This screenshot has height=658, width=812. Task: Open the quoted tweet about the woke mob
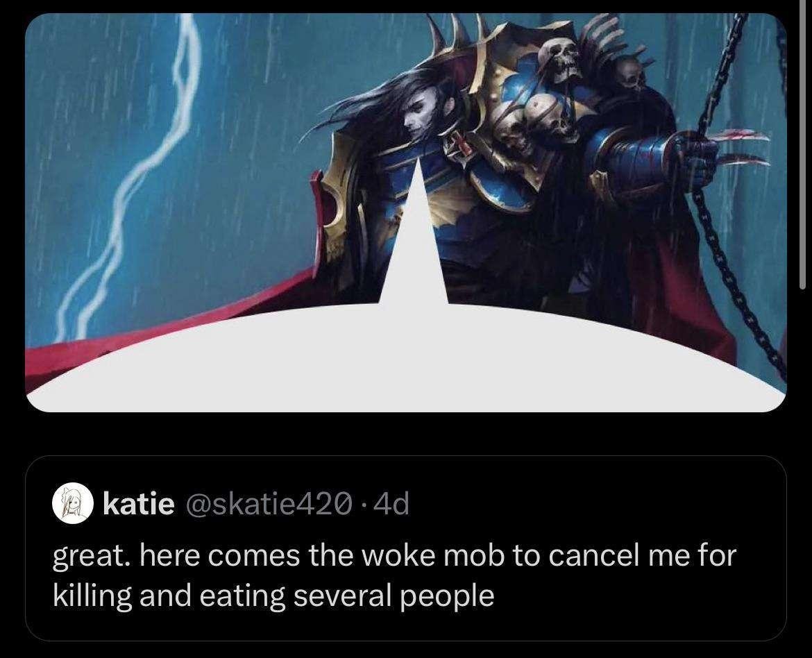405,548
